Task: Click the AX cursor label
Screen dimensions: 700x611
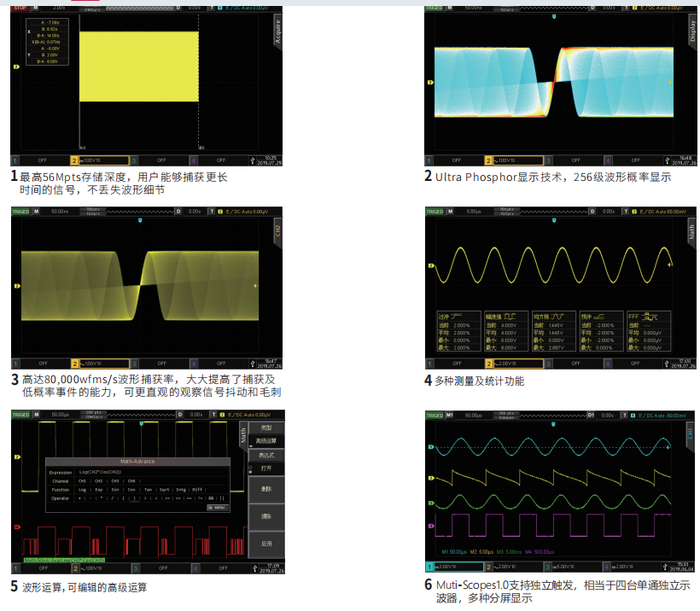Action: coord(83,148)
